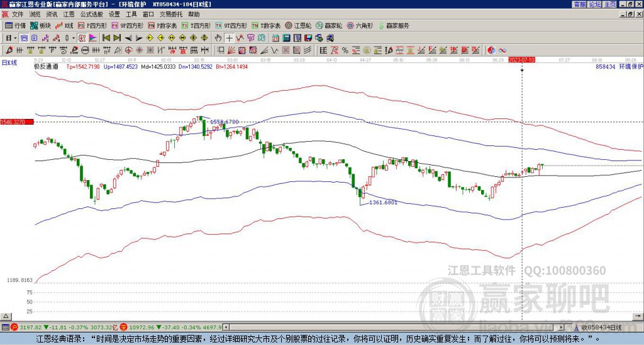Click the 极反通道 indicator label
644x345 pixels.
pos(47,66)
